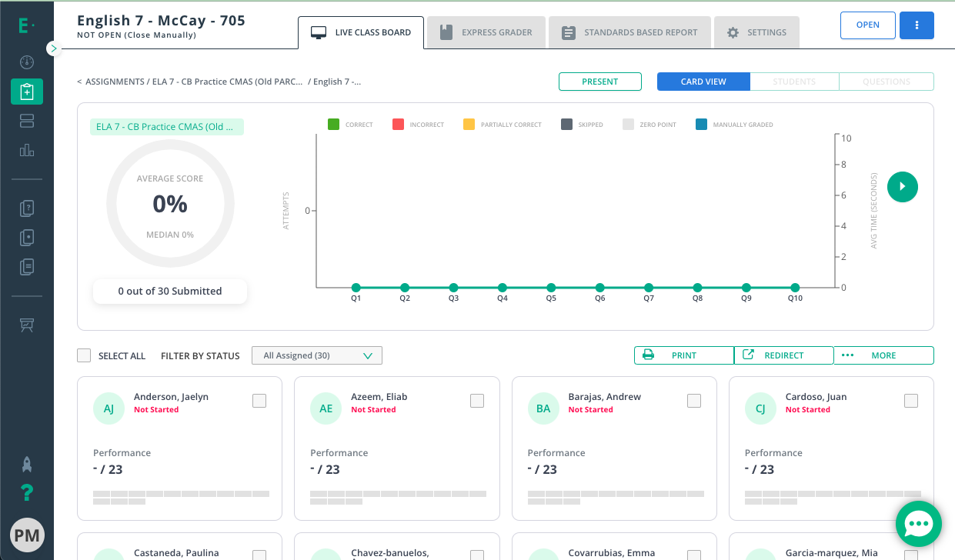Expand the collapsed sidebar with the arrow
This screenshot has width=955, height=560.
(53, 48)
